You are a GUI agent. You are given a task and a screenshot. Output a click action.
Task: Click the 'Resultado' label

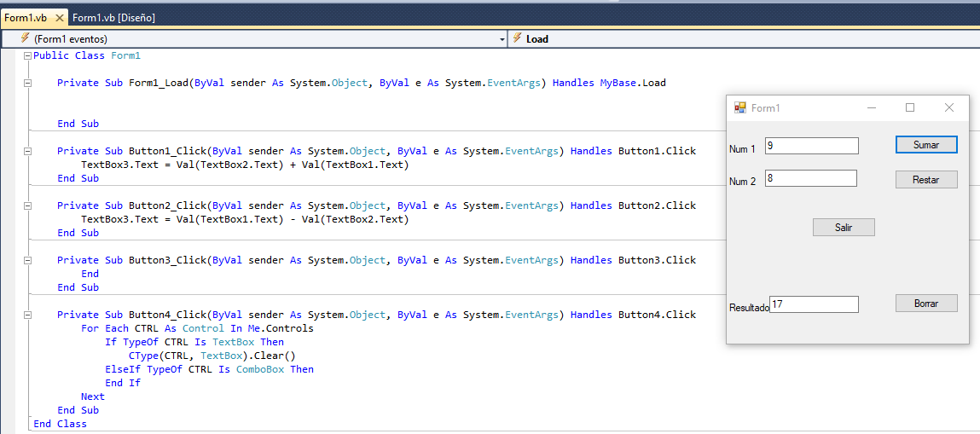[x=750, y=308]
